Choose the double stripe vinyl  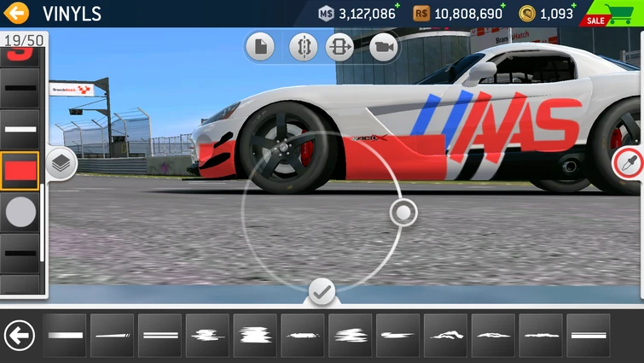click(160, 336)
